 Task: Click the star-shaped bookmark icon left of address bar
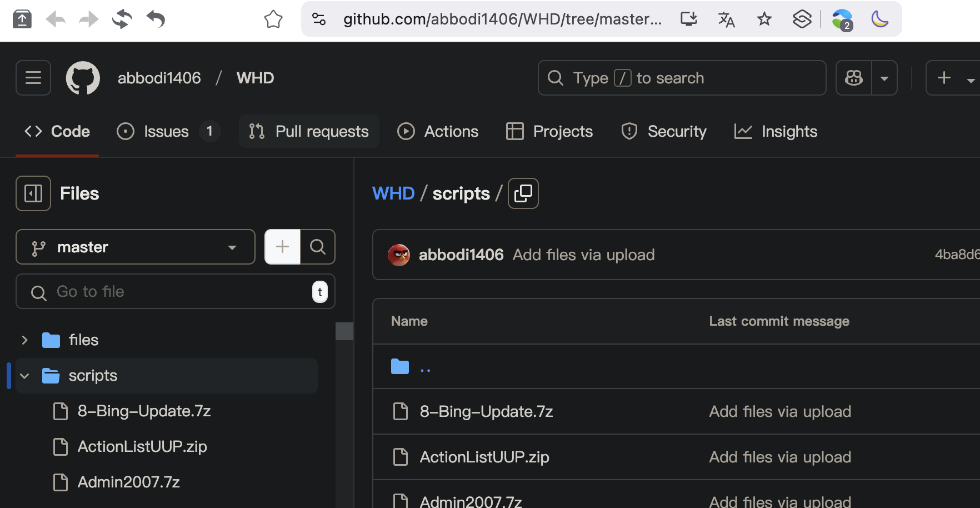(x=273, y=19)
